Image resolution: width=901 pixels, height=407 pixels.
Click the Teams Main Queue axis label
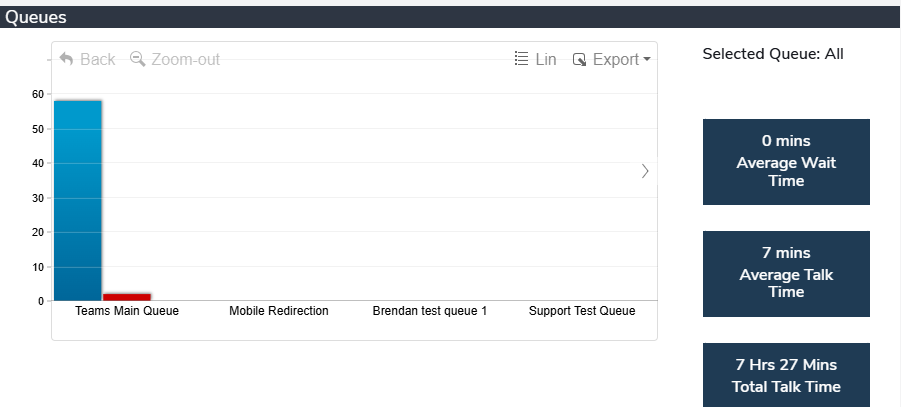click(x=127, y=311)
